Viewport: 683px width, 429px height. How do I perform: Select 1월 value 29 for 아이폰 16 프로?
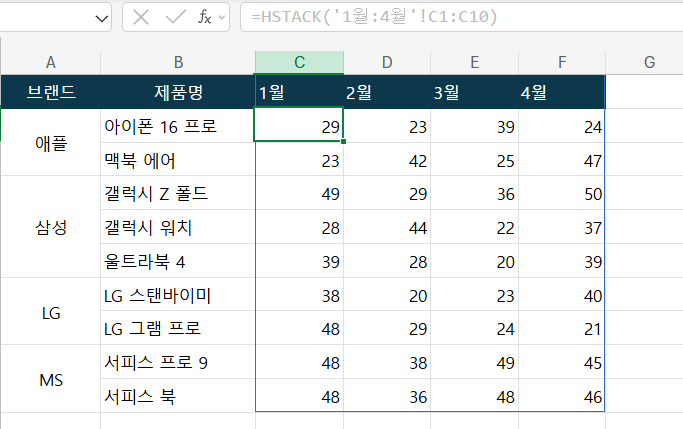click(299, 126)
